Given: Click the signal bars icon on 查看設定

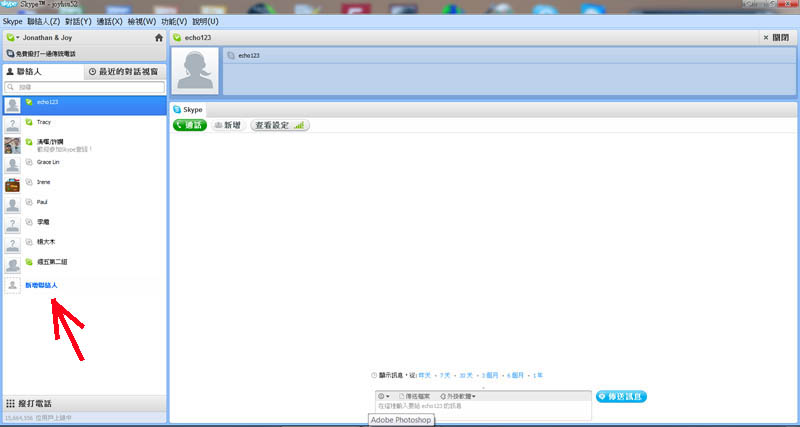Looking at the screenshot, I should coord(298,125).
